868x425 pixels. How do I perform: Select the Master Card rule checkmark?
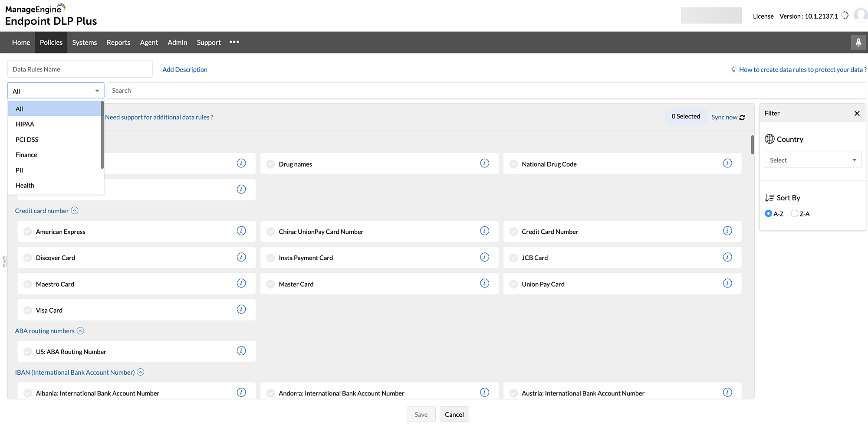270,284
